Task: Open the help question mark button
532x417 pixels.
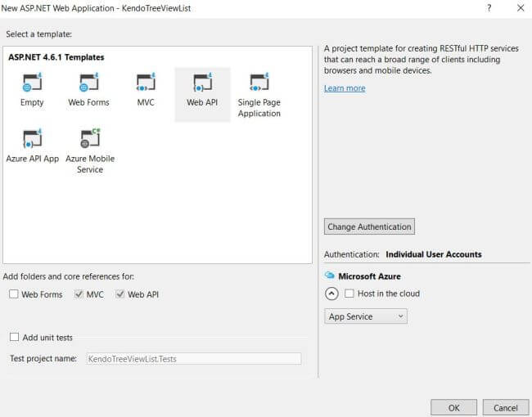Action: click(489, 8)
